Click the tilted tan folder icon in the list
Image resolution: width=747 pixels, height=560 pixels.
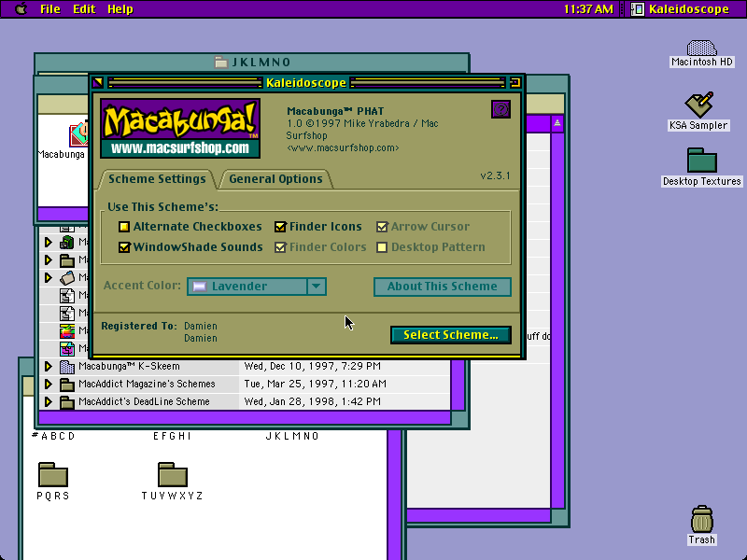coord(67,277)
